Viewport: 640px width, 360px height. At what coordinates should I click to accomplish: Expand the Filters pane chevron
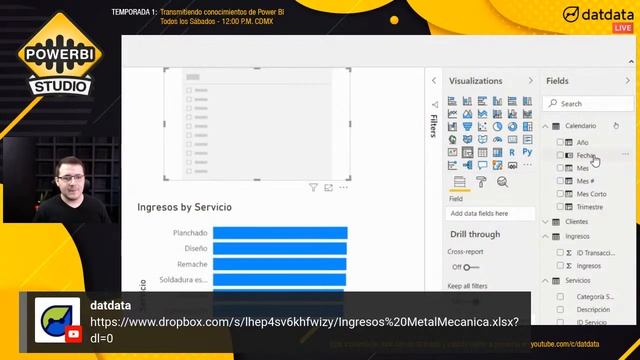click(x=434, y=81)
